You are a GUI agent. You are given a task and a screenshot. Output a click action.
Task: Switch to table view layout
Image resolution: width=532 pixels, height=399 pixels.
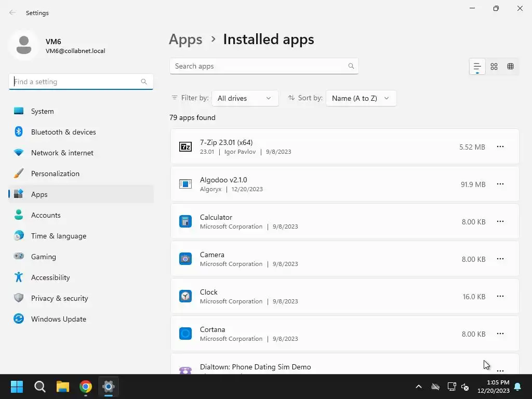[x=511, y=66]
